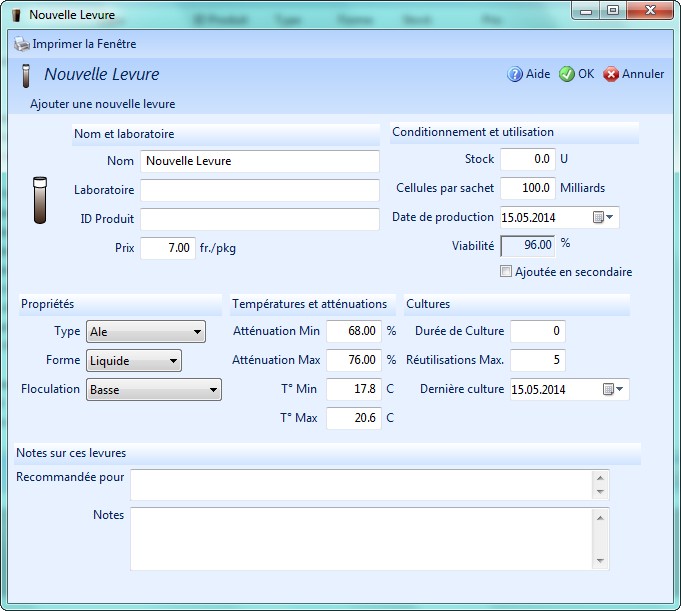
Task: Click the Atténuation Min value field
Action: 354,331
